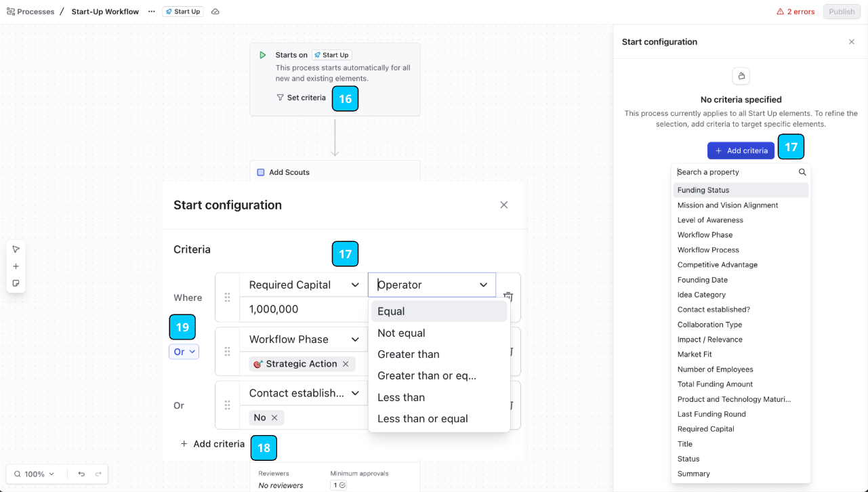Viewport: 868px width, 492px height.
Task: Select the sticky note tool on canvas toolbar
Action: [x=16, y=283]
